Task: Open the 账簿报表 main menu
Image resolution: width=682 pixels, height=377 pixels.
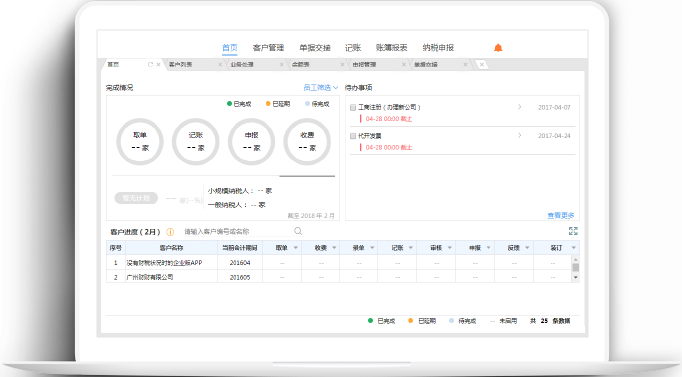Action: tap(391, 48)
